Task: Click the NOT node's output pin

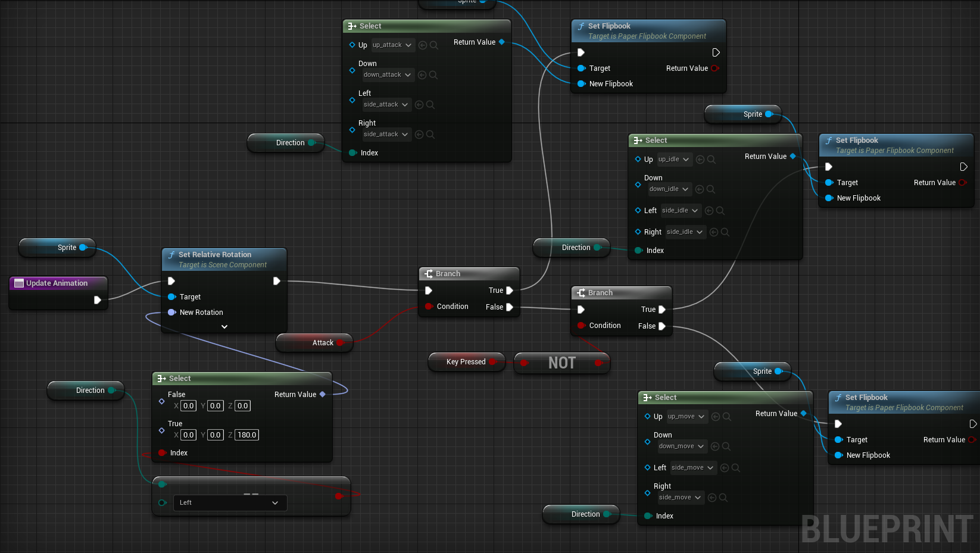Action: point(598,363)
